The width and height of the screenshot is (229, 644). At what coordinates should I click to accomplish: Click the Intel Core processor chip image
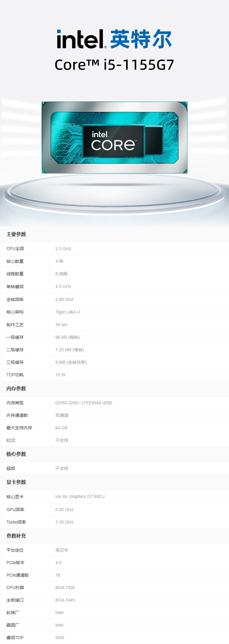(x=114, y=138)
